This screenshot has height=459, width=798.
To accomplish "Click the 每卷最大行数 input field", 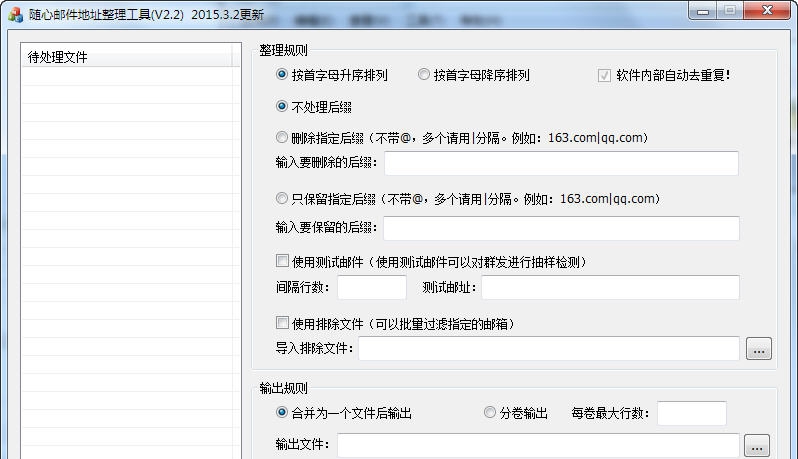I will click(692, 413).
